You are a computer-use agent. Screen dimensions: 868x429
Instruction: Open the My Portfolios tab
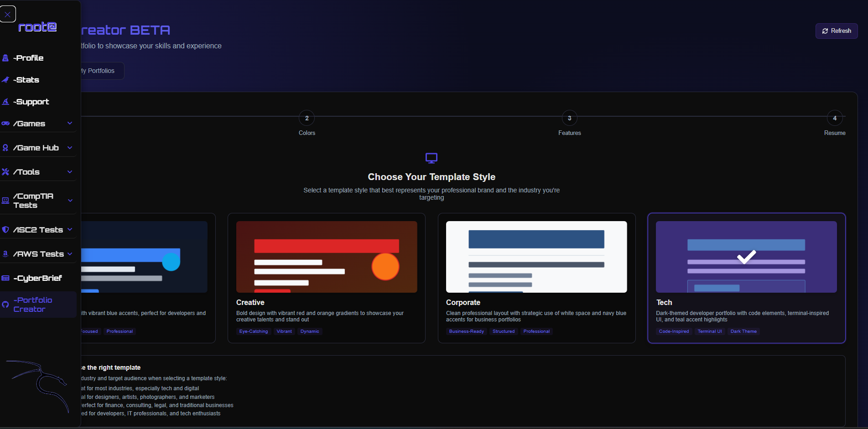tap(98, 71)
